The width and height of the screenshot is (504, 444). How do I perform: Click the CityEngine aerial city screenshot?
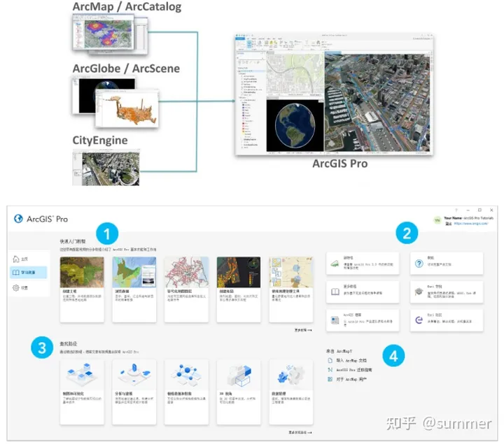106,168
